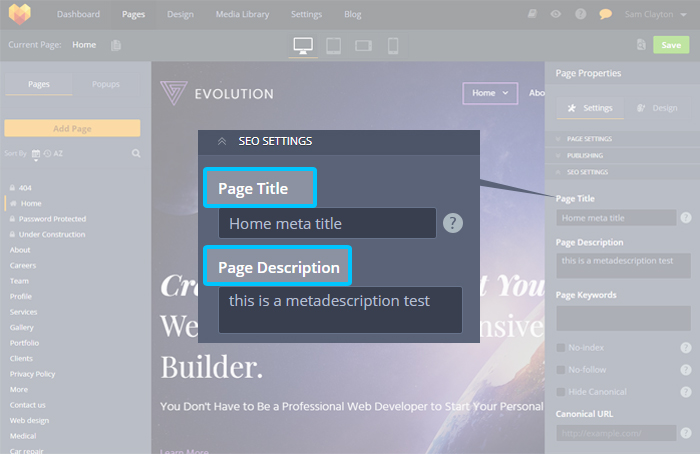The height and width of the screenshot is (454, 700).
Task: Toggle the No-follow checkbox
Action: pyautogui.click(x=561, y=370)
